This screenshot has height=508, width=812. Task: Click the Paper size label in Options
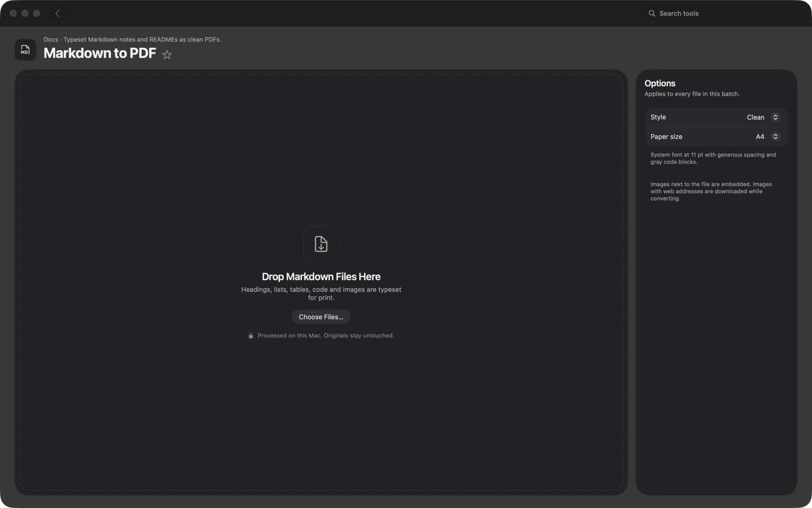pos(666,137)
